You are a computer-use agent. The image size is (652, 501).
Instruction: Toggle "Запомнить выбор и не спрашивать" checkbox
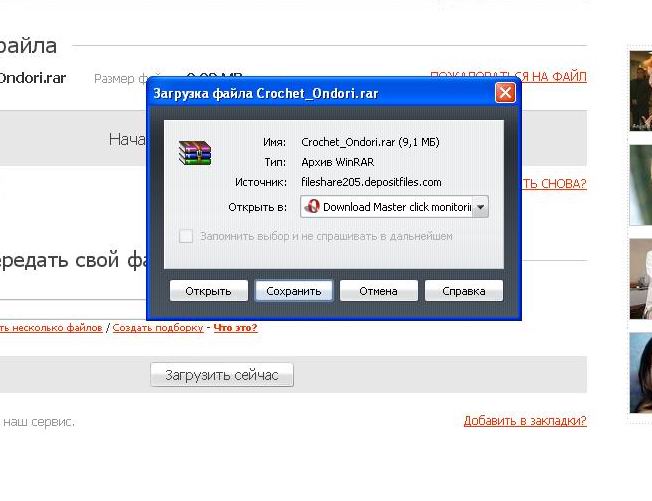click(x=186, y=236)
